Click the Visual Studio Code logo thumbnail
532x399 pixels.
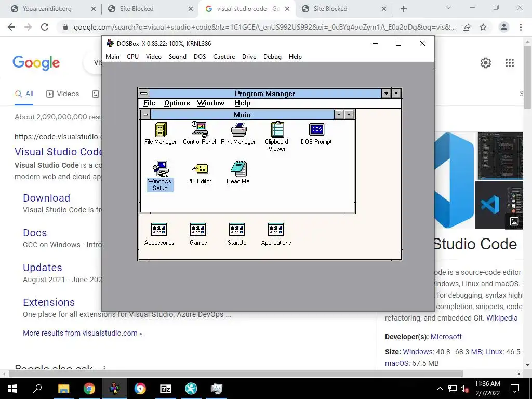tap(454, 180)
